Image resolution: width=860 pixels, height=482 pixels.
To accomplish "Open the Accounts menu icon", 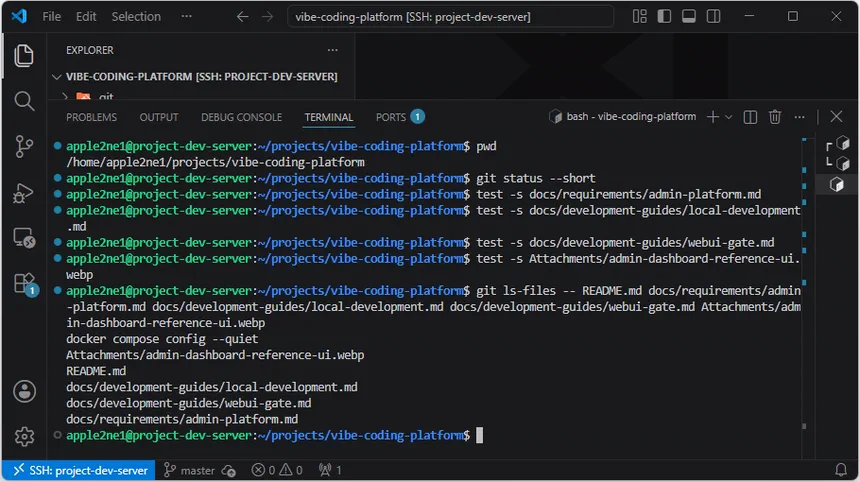I will tap(24, 392).
